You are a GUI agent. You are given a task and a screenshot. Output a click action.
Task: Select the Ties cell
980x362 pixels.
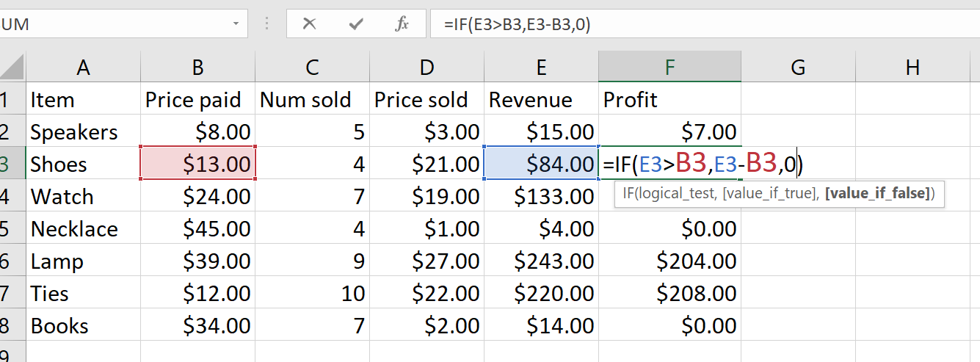click(83, 293)
